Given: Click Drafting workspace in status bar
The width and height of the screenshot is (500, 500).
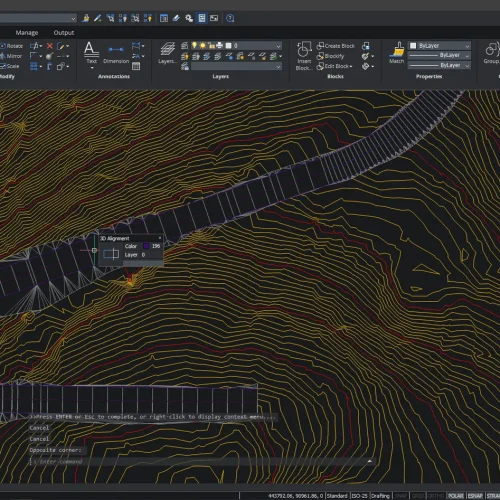Looking at the screenshot, I should click(x=380, y=496).
